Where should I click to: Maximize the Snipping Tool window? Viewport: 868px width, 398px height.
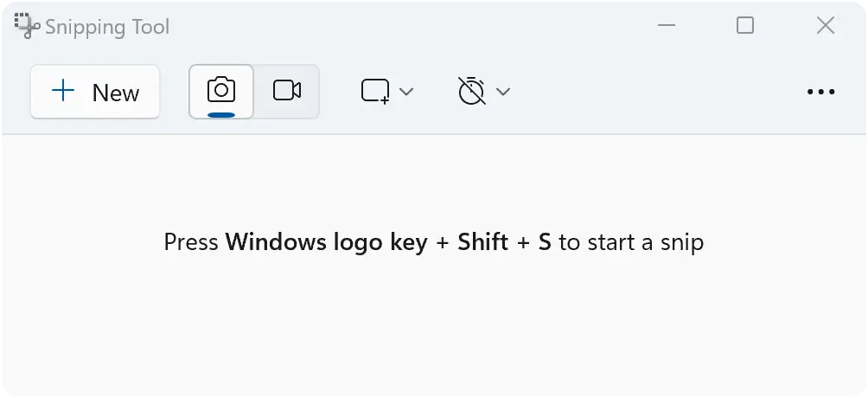point(745,25)
